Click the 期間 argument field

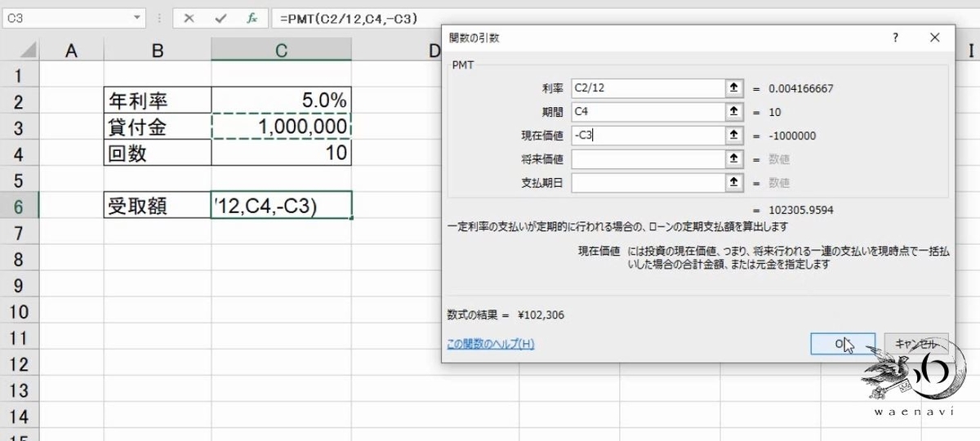coord(648,112)
